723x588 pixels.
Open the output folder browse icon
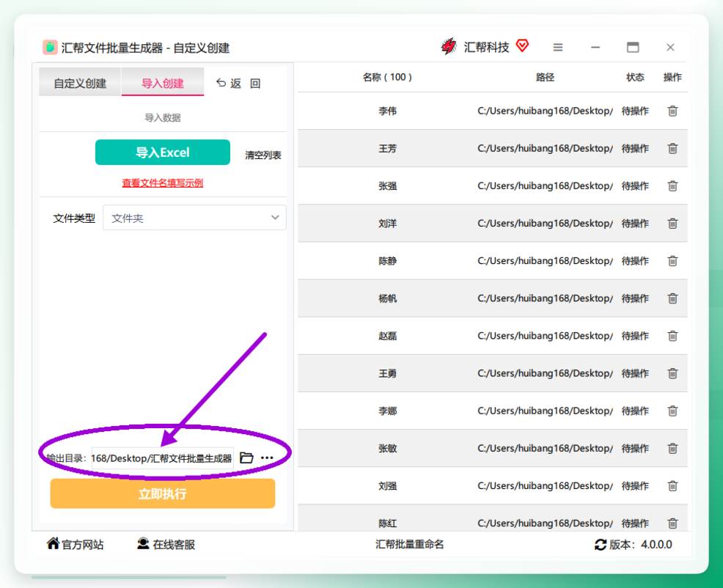(x=246, y=457)
